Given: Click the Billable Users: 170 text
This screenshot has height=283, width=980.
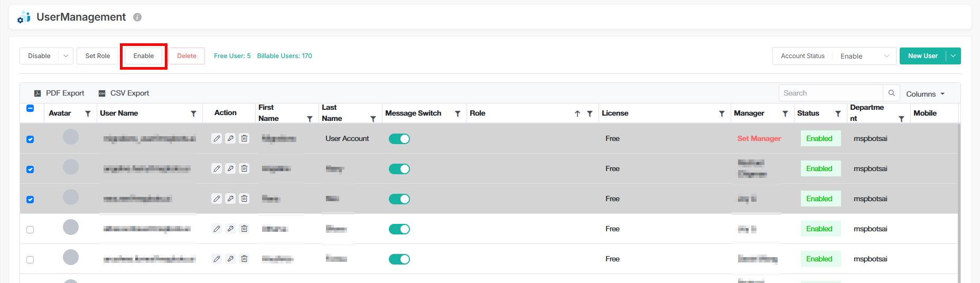Looking at the screenshot, I should coord(285,56).
